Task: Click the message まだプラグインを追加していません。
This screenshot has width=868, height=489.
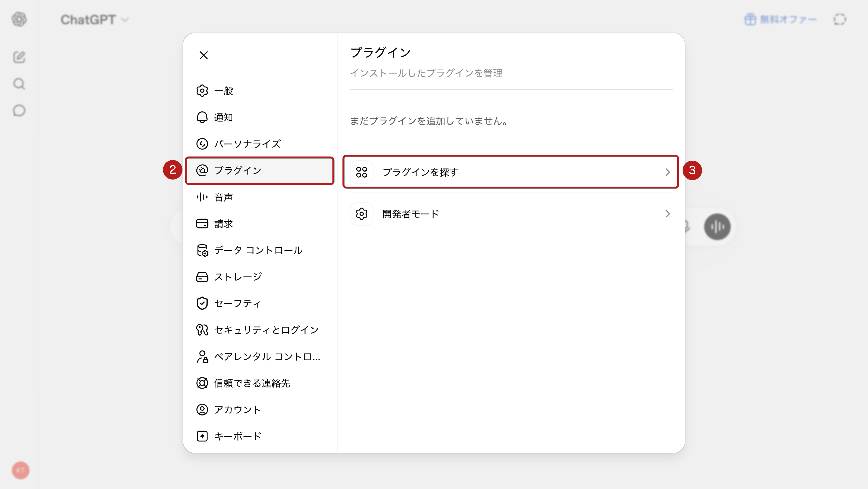Action: coord(429,121)
